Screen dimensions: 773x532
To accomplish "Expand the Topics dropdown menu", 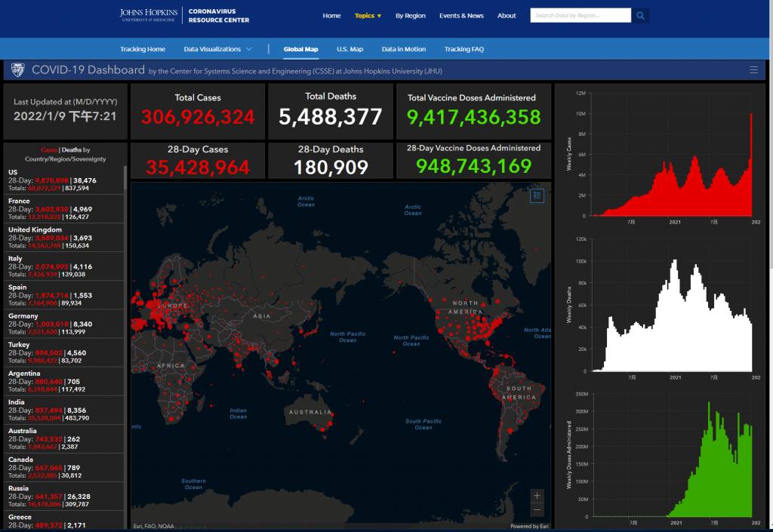I will [368, 16].
